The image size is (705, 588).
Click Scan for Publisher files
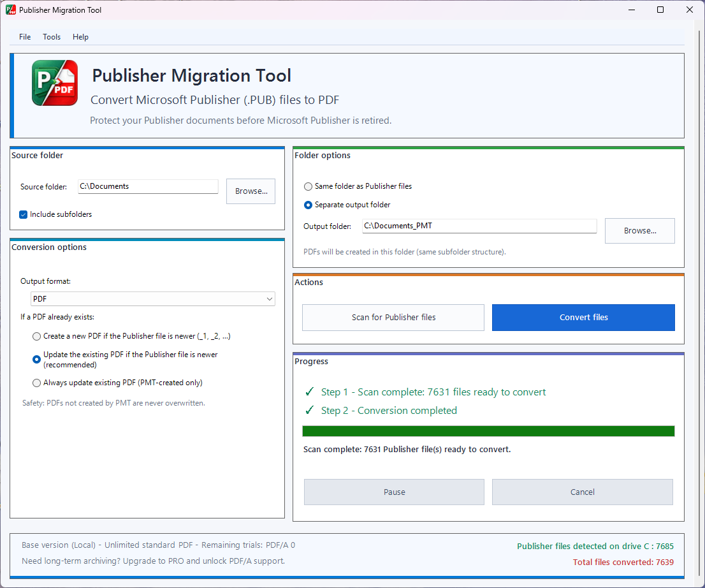(x=393, y=318)
